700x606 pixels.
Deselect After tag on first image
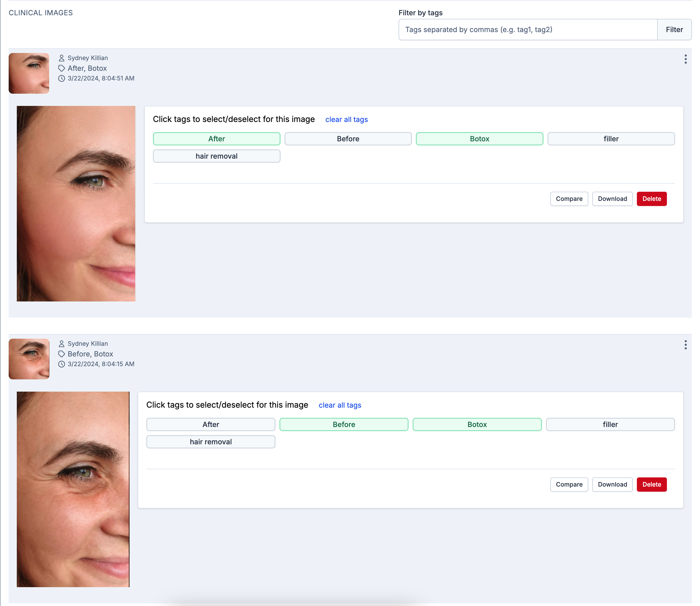216,139
